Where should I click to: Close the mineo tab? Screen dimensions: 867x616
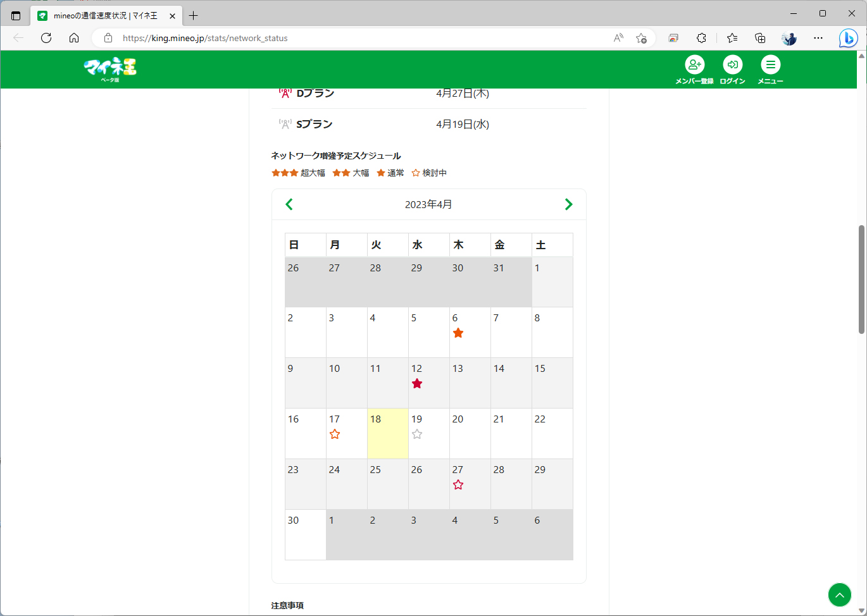point(172,16)
